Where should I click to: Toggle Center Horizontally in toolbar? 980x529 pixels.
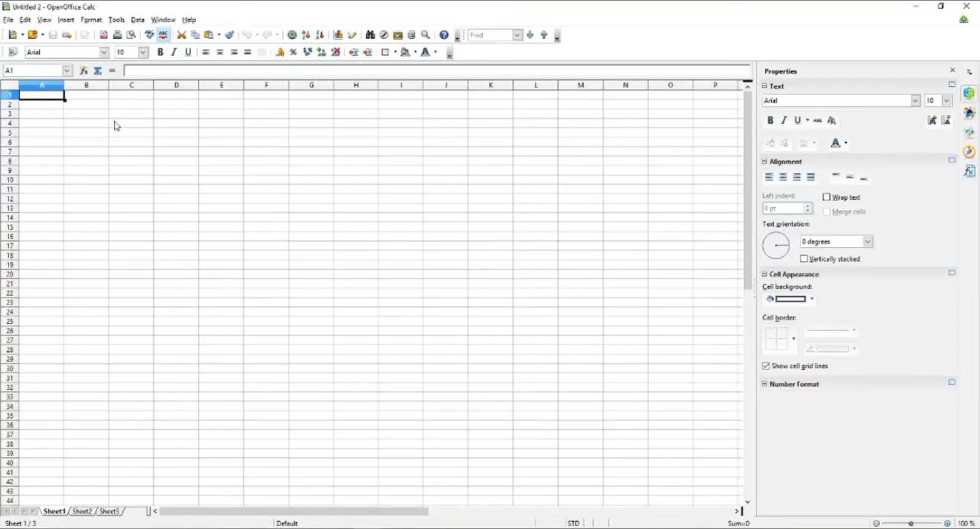point(220,52)
